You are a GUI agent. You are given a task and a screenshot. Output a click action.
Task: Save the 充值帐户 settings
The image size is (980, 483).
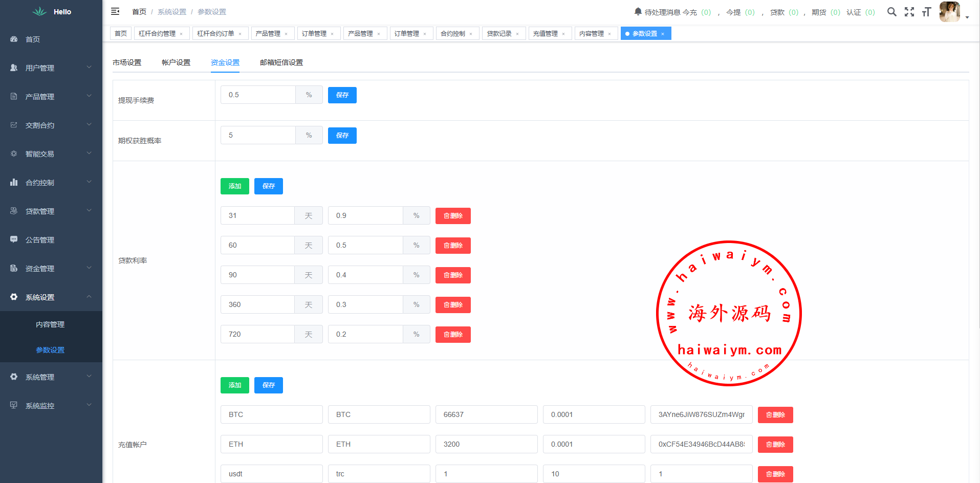click(269, 385)
